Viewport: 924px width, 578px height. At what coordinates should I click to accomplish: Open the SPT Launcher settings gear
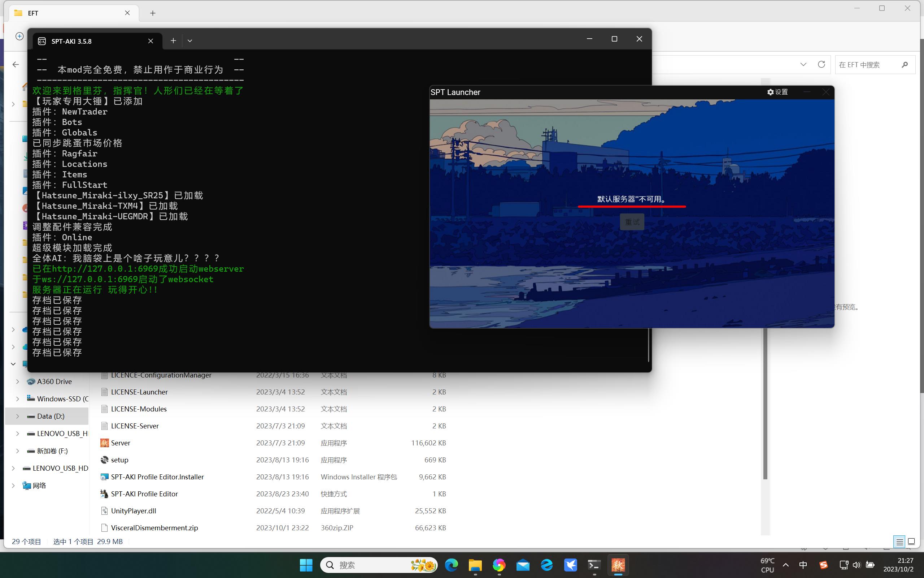pos(777,92)
